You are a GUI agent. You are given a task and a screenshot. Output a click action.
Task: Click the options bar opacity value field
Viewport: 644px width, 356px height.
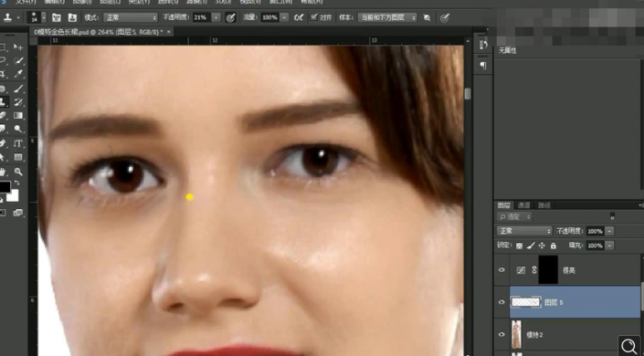(x=202, y=17)
